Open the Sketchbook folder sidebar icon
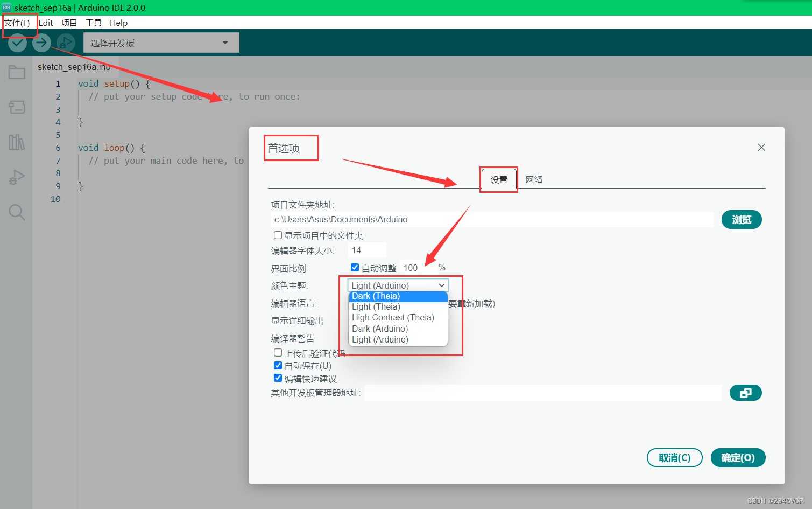This screenshot has height=509, width=812. [x=16, y=72]
